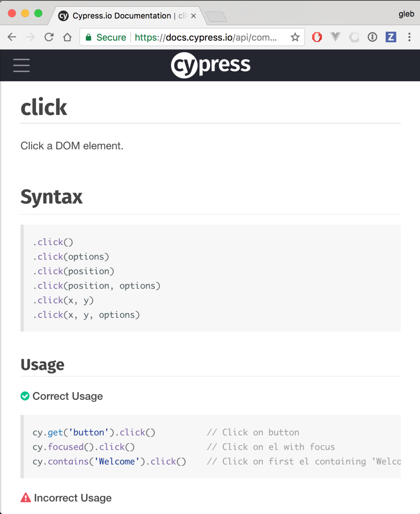Click the .click(x, y) syntax line
The width and height of the screenshot is (420, 514).
pyautogui.click(x=63, y=300)
